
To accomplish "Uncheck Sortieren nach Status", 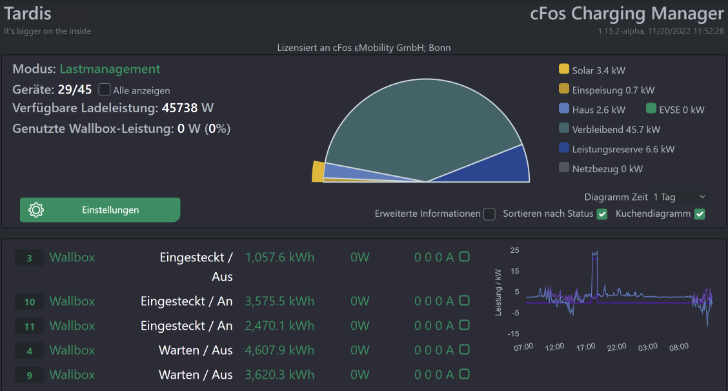I will (602, 214).
